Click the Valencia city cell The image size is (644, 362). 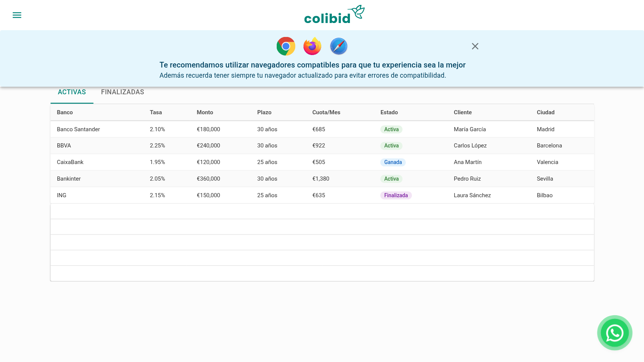pos(547,162)
